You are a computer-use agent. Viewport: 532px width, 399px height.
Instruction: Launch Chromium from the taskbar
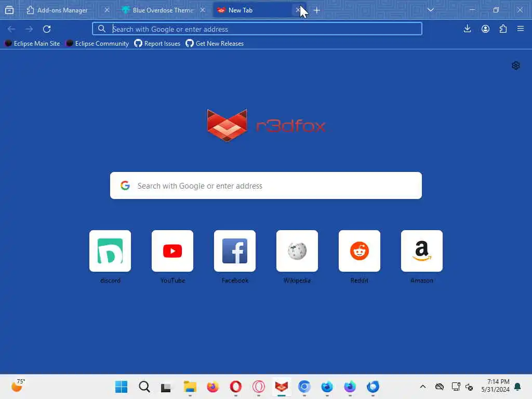pyautogui.click(x=304, y=387)
